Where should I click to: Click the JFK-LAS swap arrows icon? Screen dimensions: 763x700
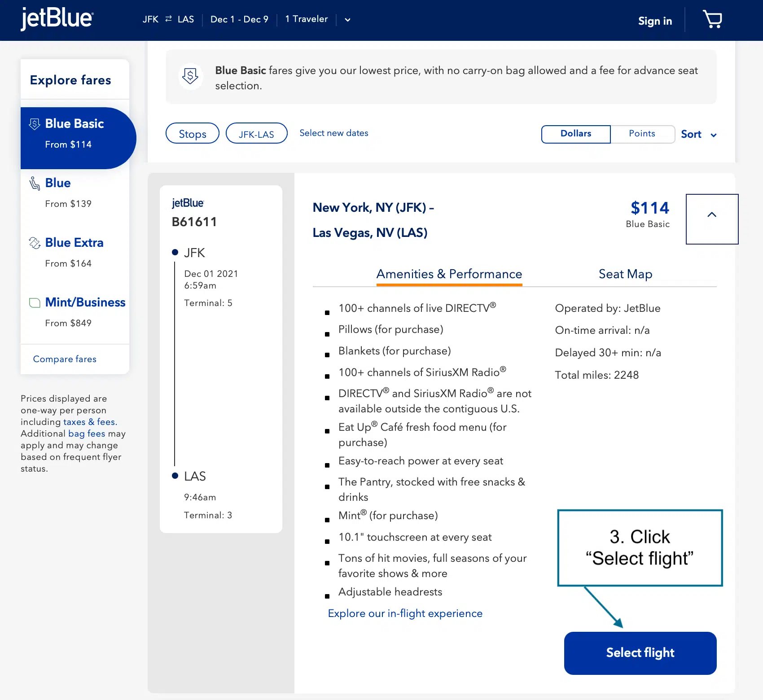coord(168,19)
